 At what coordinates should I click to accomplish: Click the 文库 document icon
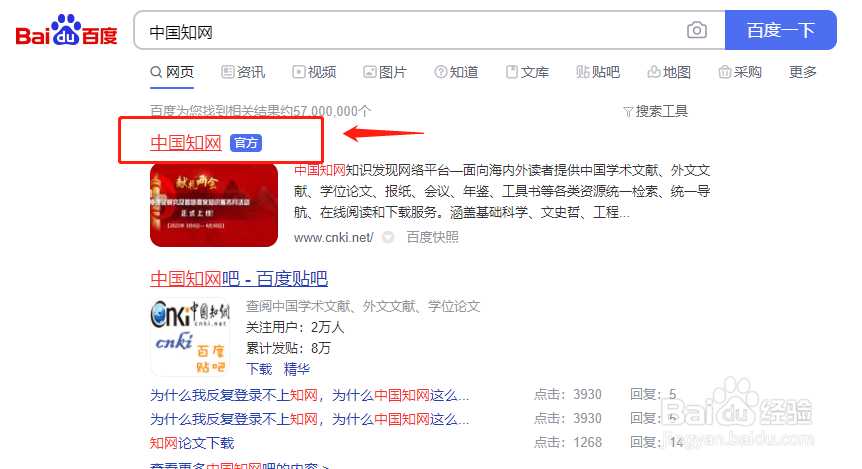click(x=512, y=72)
